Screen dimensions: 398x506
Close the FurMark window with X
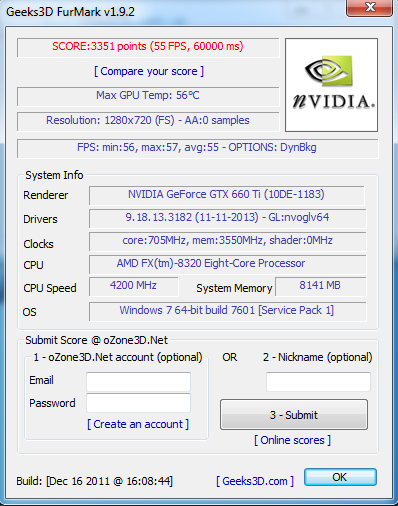(x=369, y=7)
